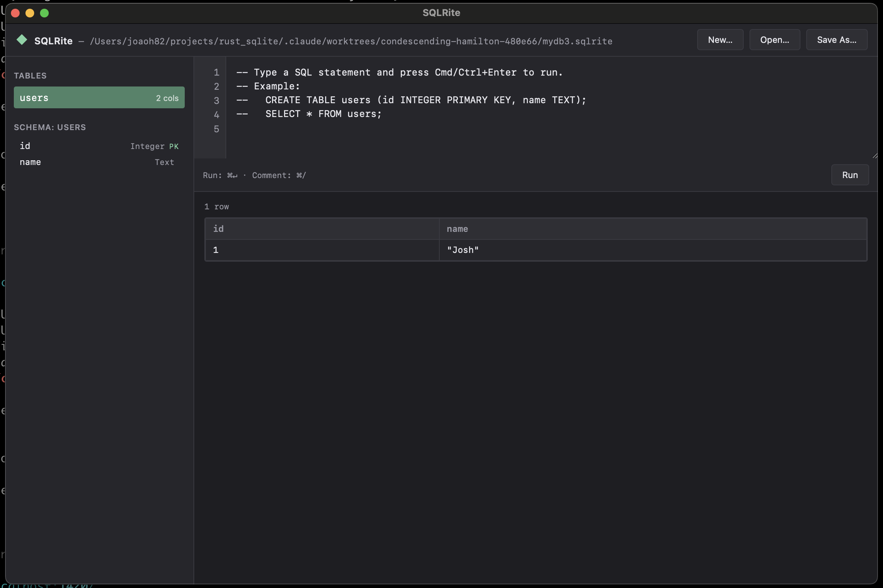The width and height of the screenshot is (883, 588).
Task: Select the result cell containing 1
Action: coord(216,250)
